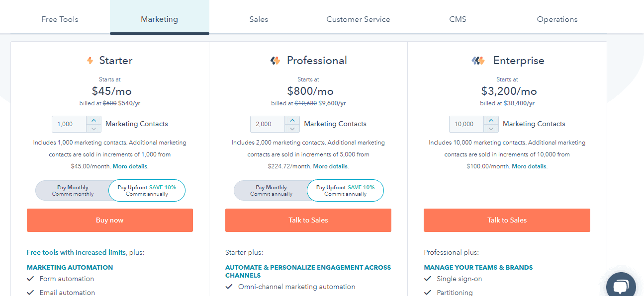Open the Operations pricing tab
644x296 pixels.
(557, 19)
